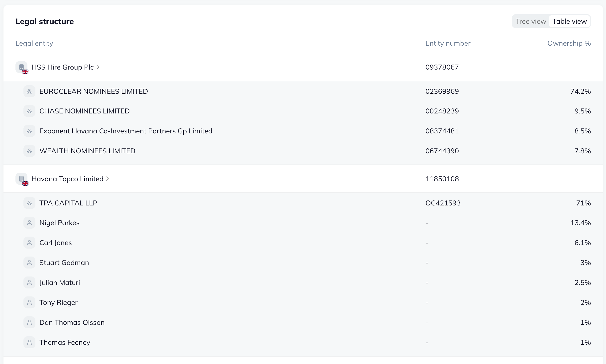606x364 pixels.
Task: Click person icon beside Stuart Godman
Action: (29, 263)
